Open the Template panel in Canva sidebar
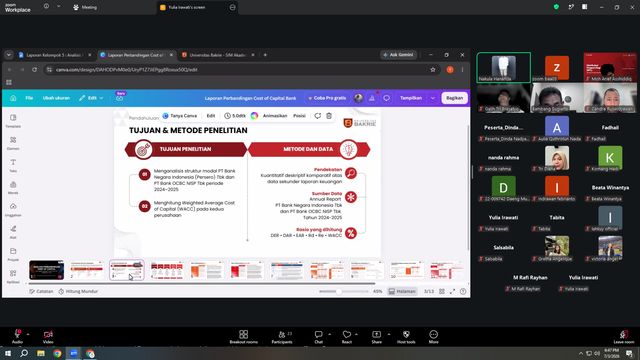Screen dimensions: 640x360 tap(13, 121)
